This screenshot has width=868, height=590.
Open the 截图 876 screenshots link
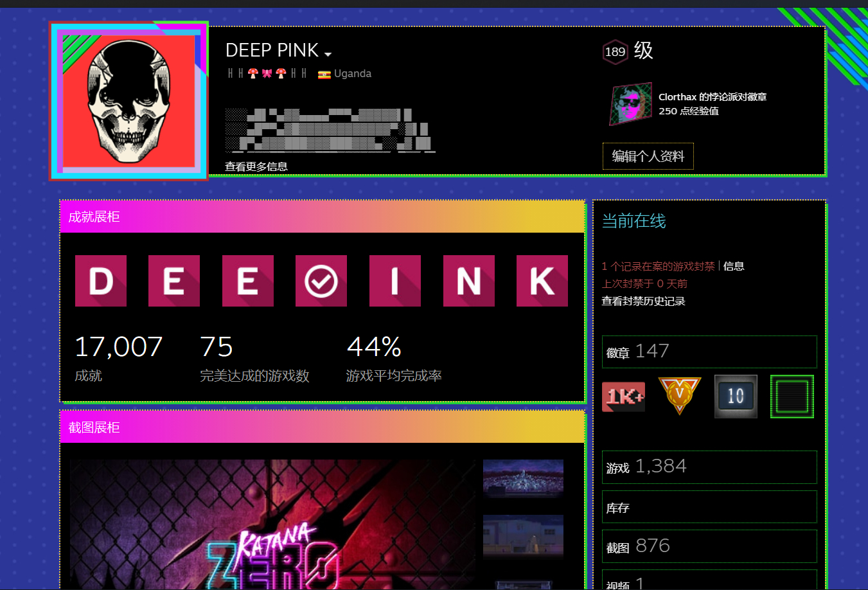tap(709, 546)
